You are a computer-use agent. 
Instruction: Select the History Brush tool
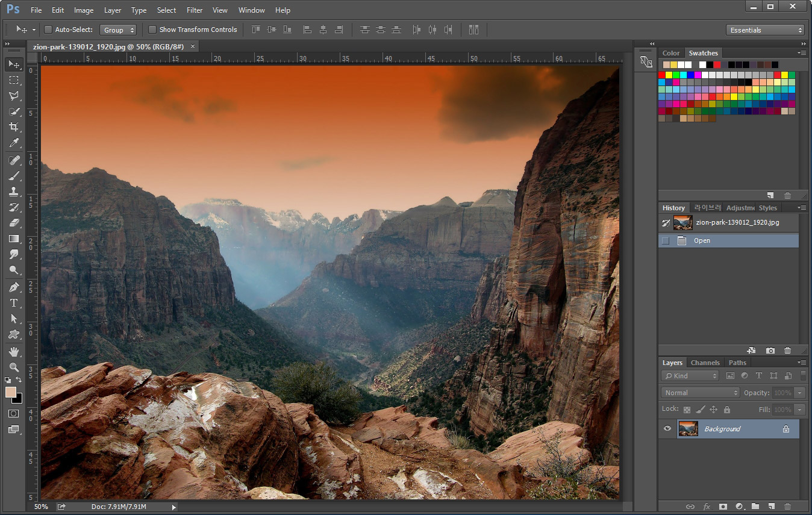[x=14, y=207]
